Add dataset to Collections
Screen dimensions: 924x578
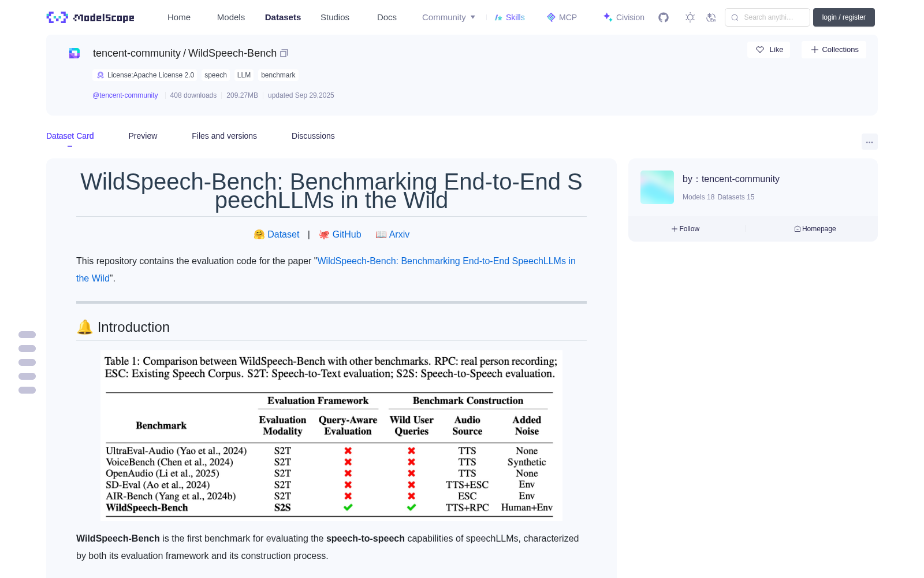click(x=834, y=50)
